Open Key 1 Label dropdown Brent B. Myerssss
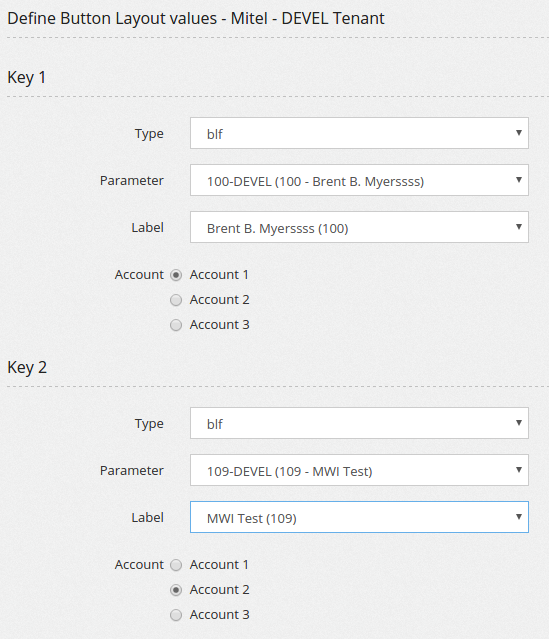Image resolution: width=549 pixels, height=639 pixels. click(359, 227)
